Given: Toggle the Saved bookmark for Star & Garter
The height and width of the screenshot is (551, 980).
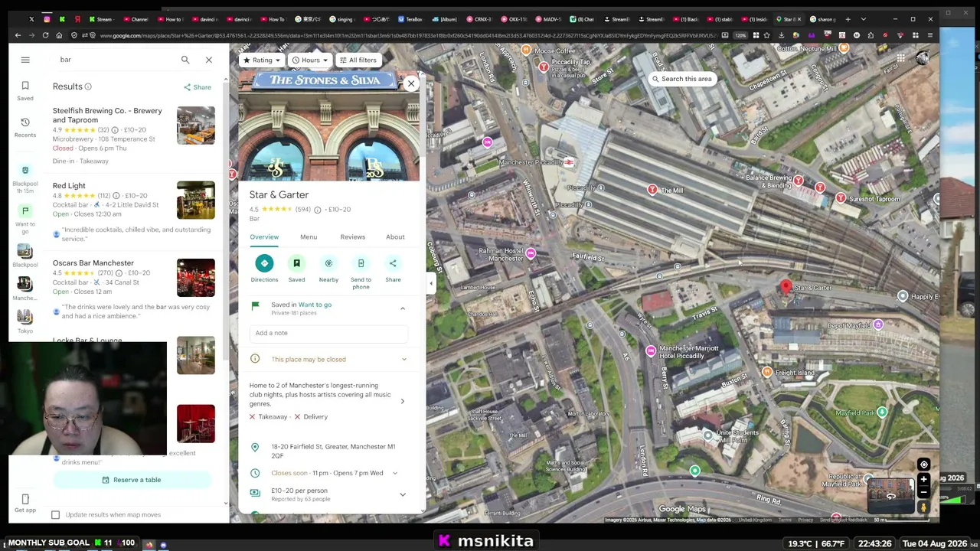Looking at the screenshot, I should tap(296, 269).
